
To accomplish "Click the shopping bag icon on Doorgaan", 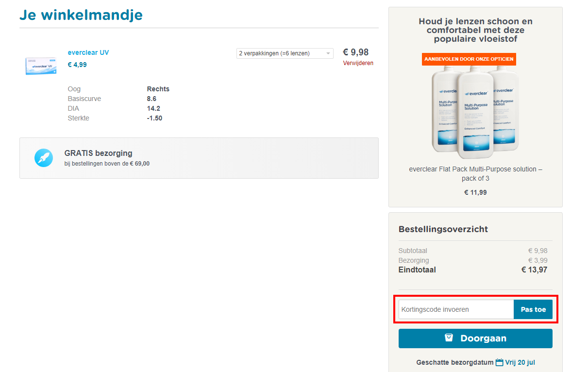I will click(x=449, y=338).
